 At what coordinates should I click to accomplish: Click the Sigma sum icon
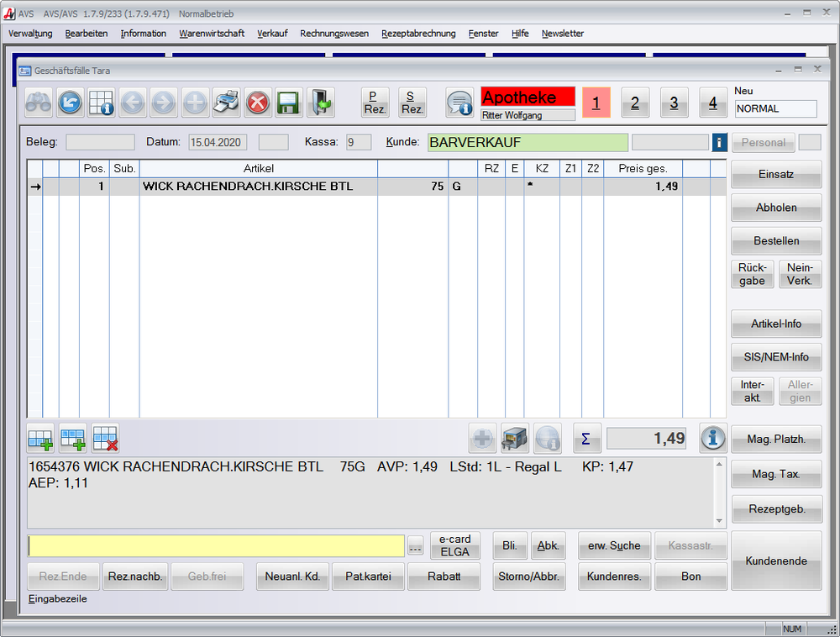[x=586, y=438]
